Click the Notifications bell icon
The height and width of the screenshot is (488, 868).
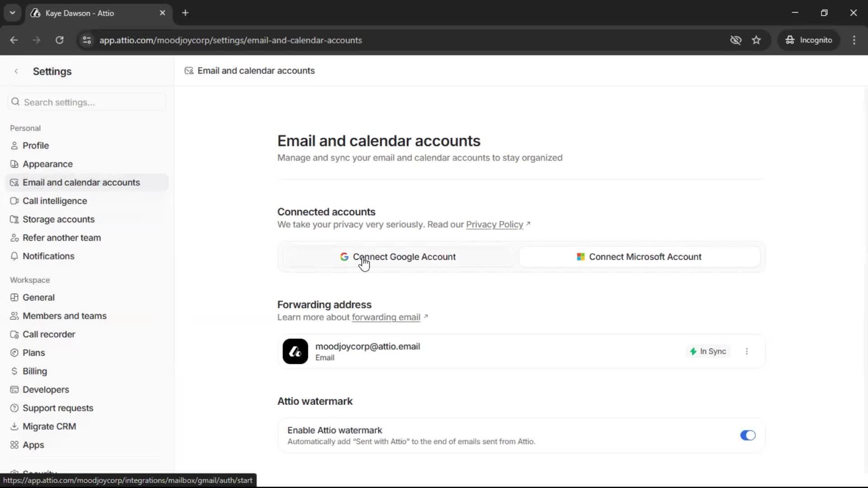click(x=14, y=256)
